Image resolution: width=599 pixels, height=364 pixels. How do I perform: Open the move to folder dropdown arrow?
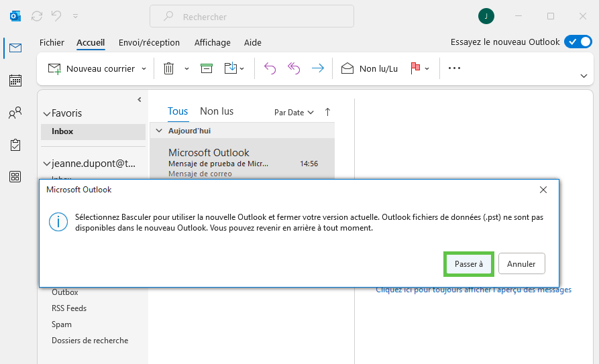242,69
